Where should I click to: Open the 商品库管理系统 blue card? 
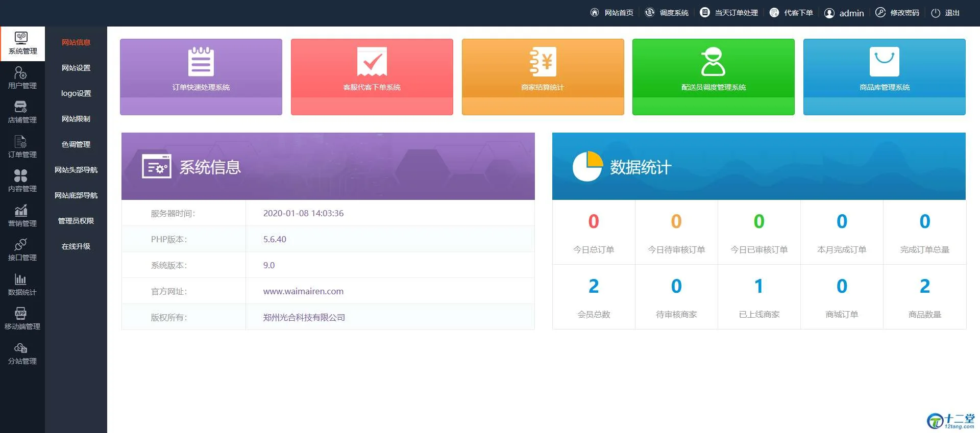884,77
